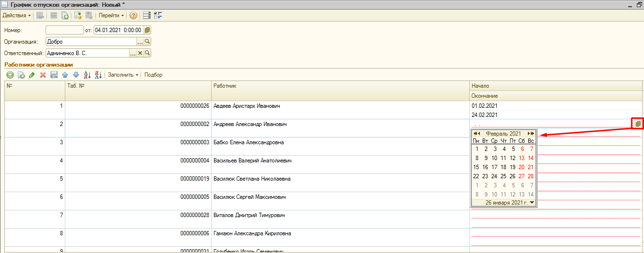Click the list settings icon

point(146,15)
